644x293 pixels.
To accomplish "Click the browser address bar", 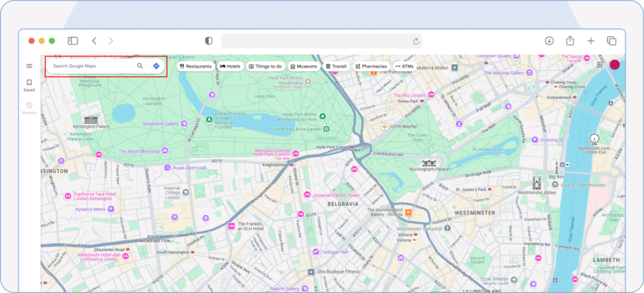I will click(321, 41).
